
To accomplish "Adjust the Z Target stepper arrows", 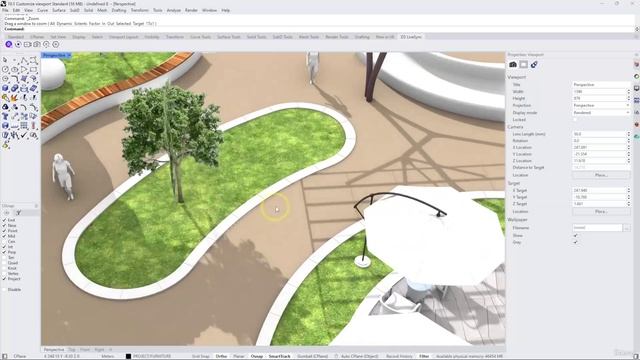I will point(629,204).
